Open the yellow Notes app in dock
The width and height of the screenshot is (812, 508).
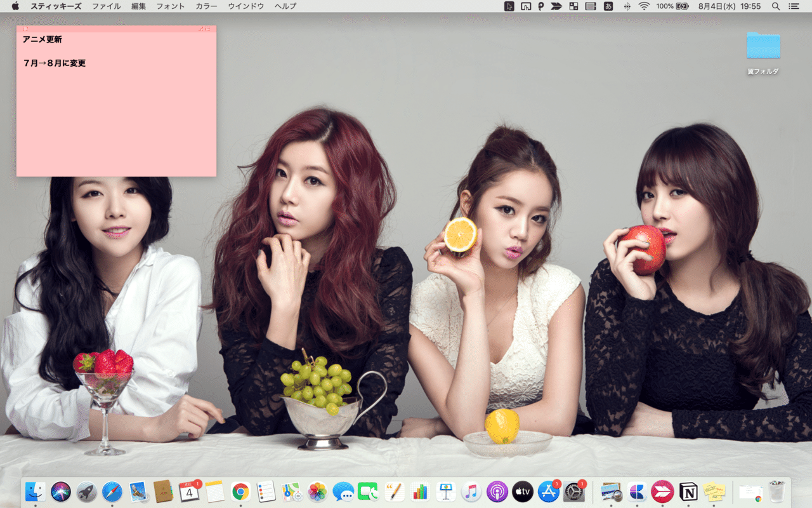click(x=215, y=491)
